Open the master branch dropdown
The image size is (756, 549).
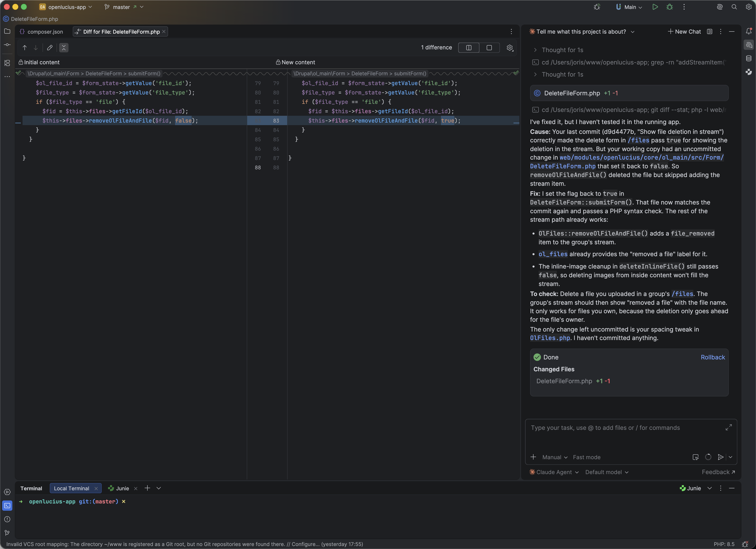point(124,7)
